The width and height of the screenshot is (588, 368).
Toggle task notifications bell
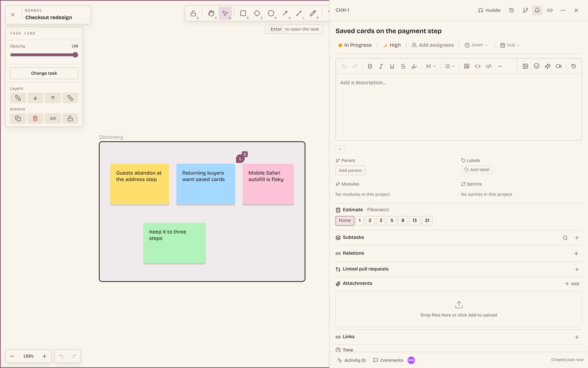[x=537, y=10]
